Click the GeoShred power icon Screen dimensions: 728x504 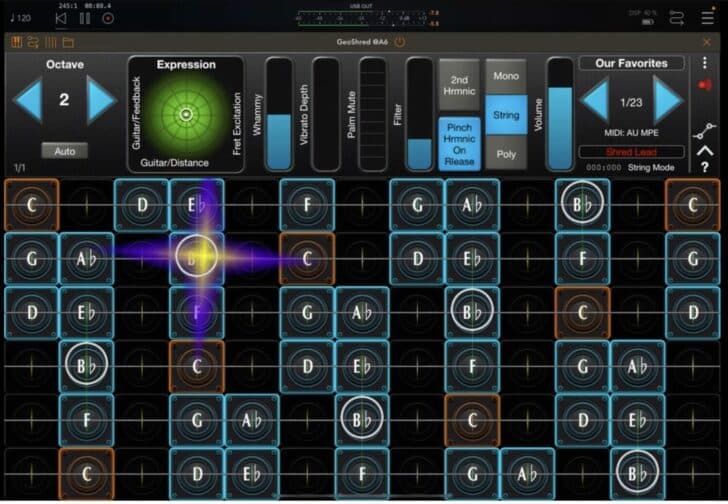[x=400, y=42]
